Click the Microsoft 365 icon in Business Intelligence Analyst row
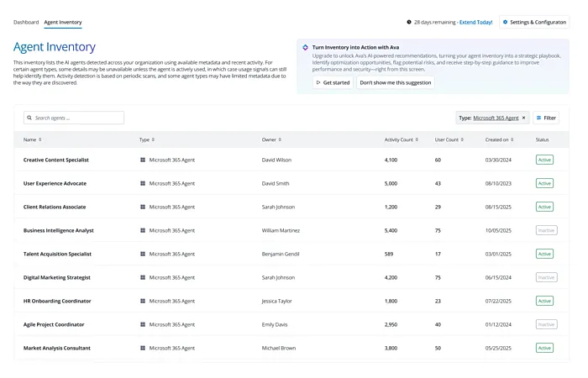 click(143, 230)
